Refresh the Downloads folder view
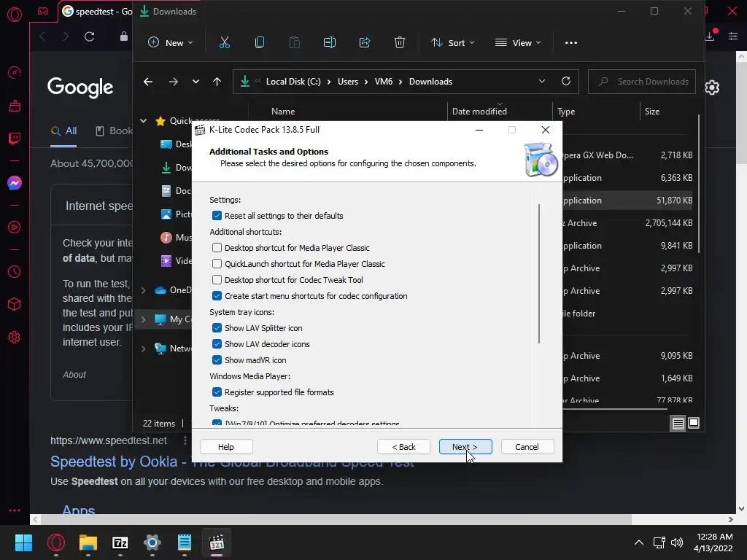Screen dimensions: 747x560 [x=566, y=81]
